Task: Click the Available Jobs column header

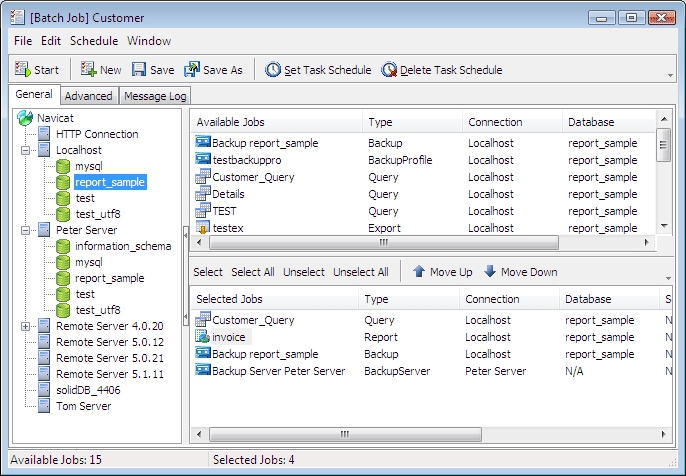Action: pos(276,122)
